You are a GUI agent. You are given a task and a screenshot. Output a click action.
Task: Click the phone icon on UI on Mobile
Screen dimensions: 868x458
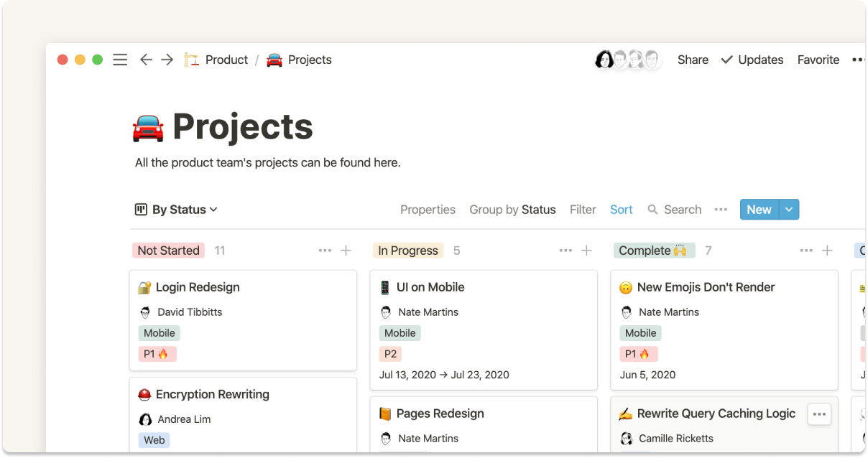(x=385, y=287)
